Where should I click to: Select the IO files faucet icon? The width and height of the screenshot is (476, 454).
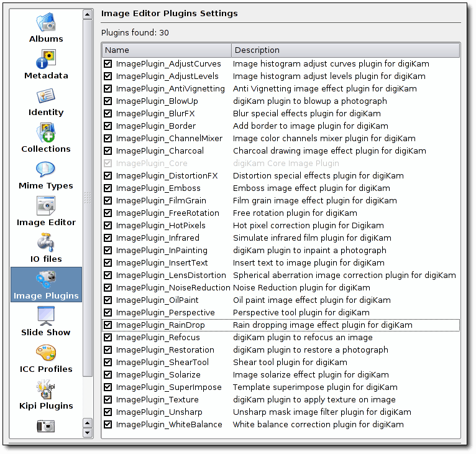point(45,242)
